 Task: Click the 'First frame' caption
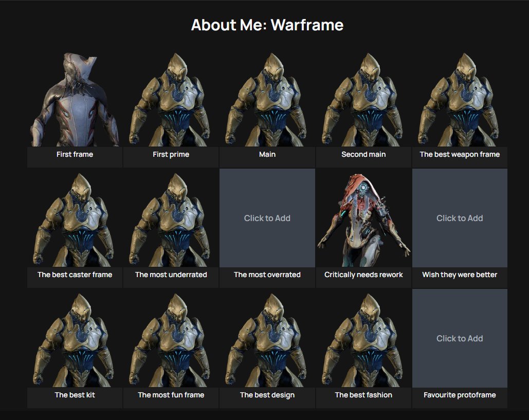point(75,155)
